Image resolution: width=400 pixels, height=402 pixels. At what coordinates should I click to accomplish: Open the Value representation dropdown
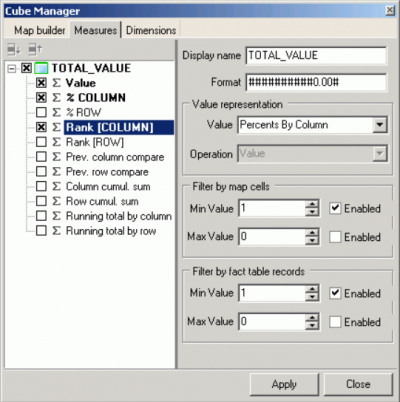pos(379,125)
